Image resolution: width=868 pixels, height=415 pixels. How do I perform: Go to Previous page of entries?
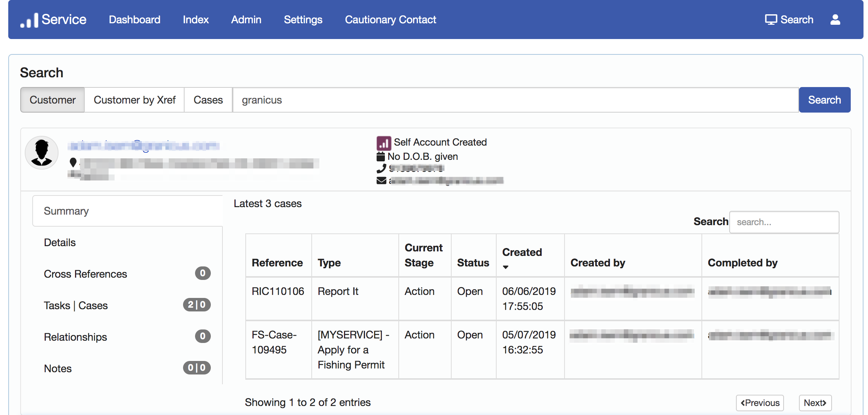pos(760,403)
